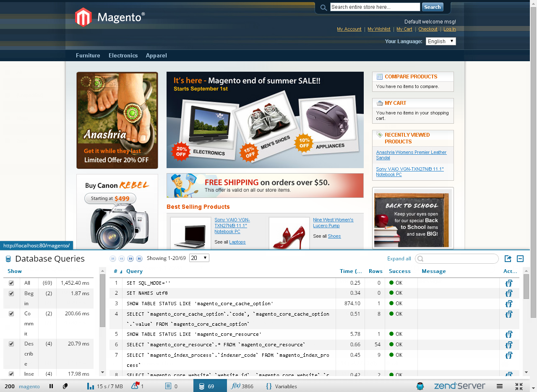Open the Apparel category menu
Viewport: 537px width, 392px height.
156,55
